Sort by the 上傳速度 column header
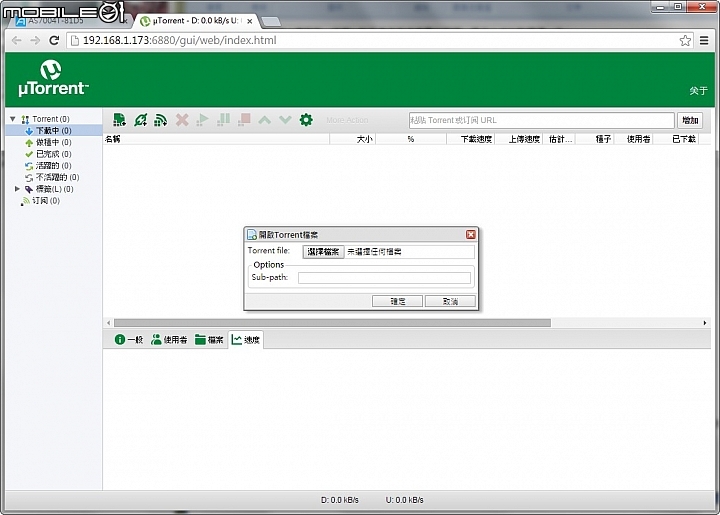720x515 pixels. [x=518, y=139]
